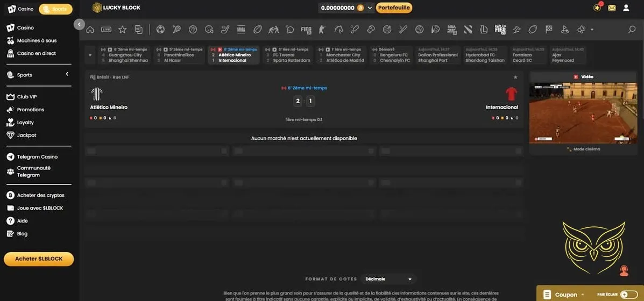Expand more sports dropdown arrow

tap(592, 30)
